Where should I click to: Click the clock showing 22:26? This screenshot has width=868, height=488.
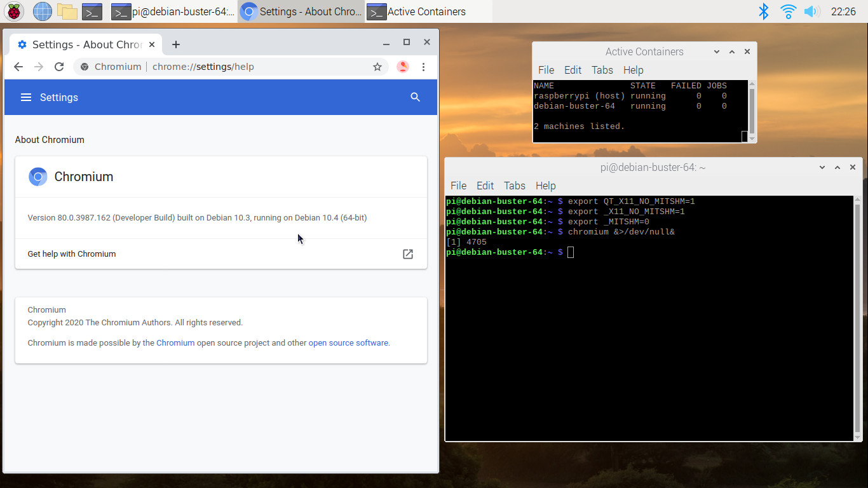click(843, 11)
